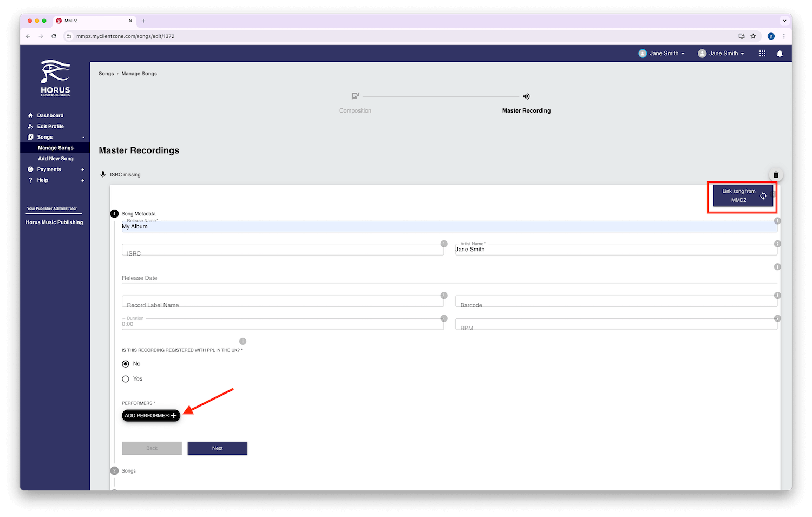Bookmark this page with star icon
The image size is (812, 517).
(x=753, y=36)
